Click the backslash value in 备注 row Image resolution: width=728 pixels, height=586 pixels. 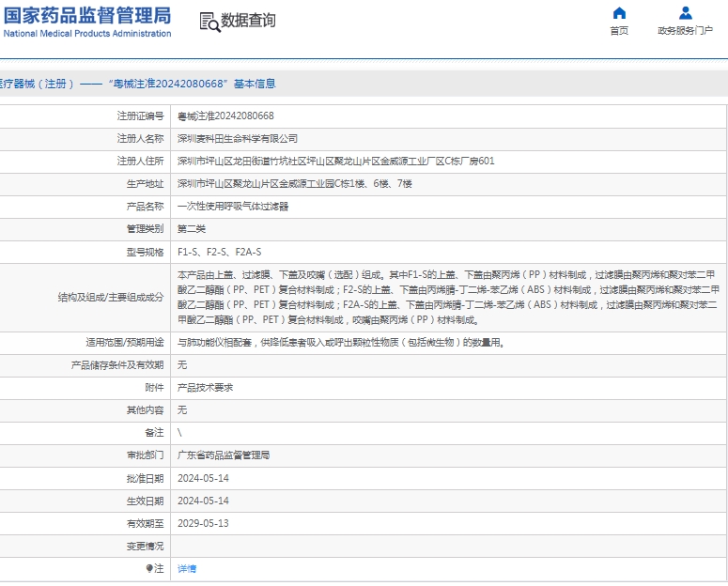tap(179, 433)
